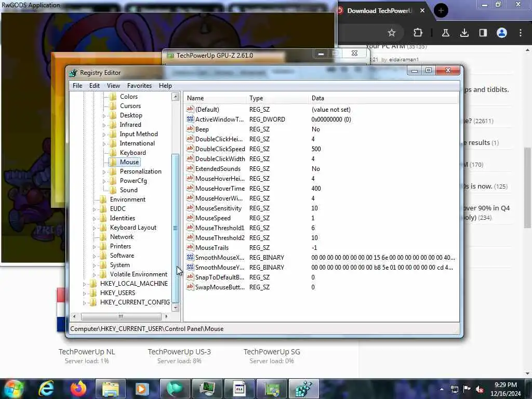Click the tree pane scroll-up arrow
This screenshot has height=399, width=532.
176,97
